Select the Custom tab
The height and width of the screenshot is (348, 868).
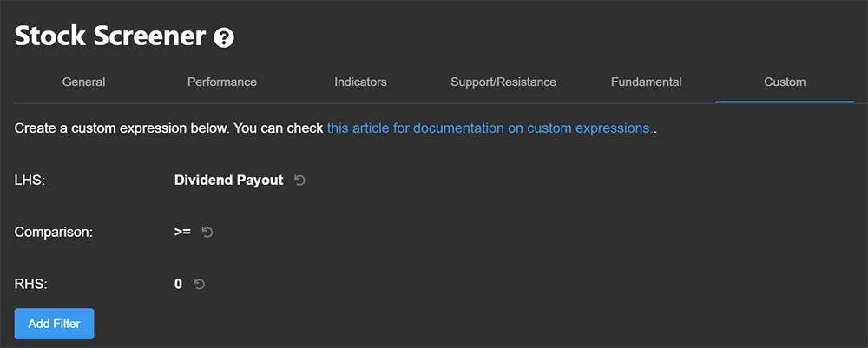click(785, 82)
